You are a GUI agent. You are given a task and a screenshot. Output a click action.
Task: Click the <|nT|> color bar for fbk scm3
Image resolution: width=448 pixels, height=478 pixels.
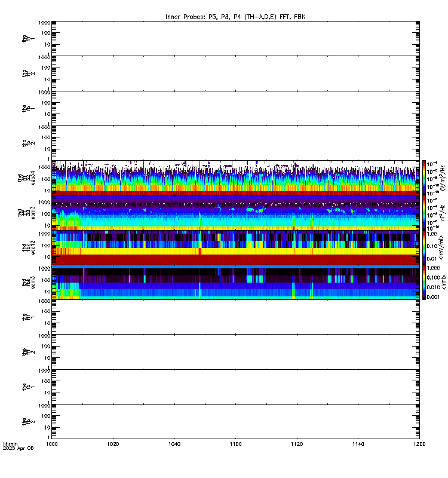424,282
